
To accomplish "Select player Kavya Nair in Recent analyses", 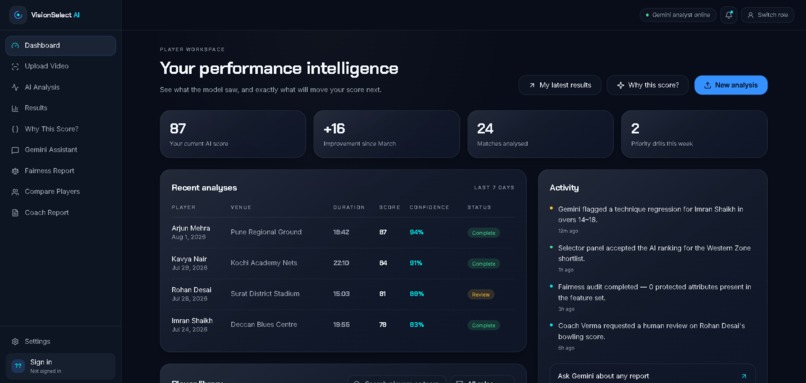I will [x=189, y=259].
